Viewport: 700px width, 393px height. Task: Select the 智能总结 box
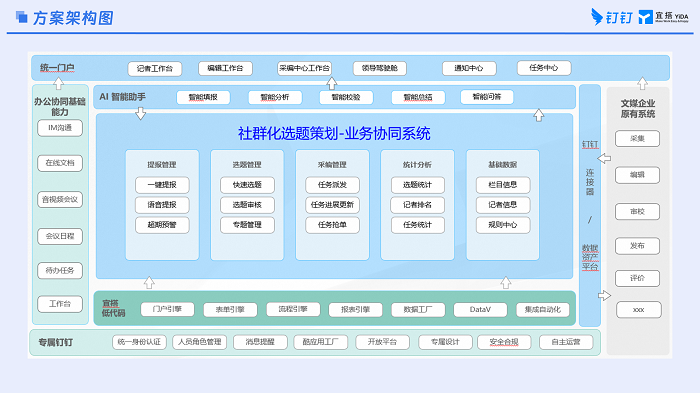tap(418, 97)
